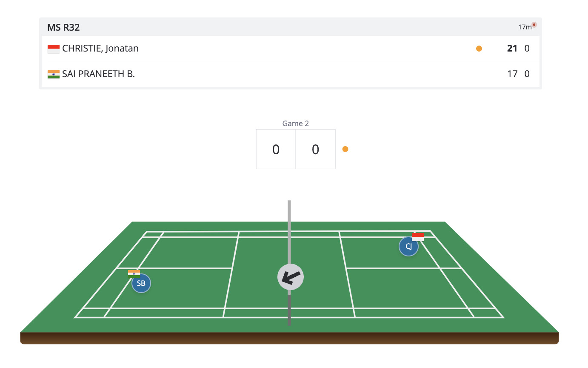Viewport: 588px width, 368px height.
Task: Click the orange dot beside the Game 2 score
Action: [x=345, y=149]
